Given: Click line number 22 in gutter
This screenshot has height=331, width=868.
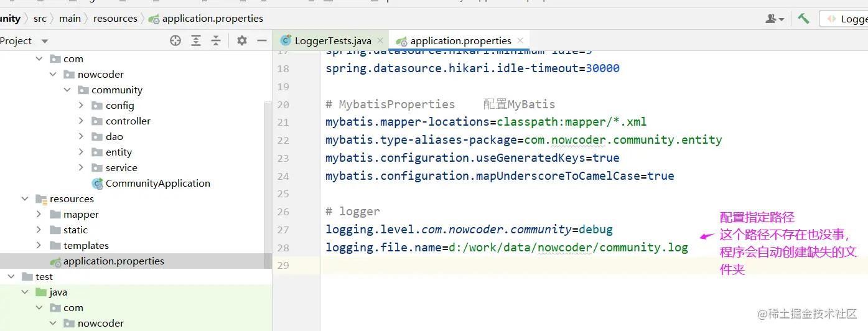Looking at the screenshot, I should click(x=283, y=140).
